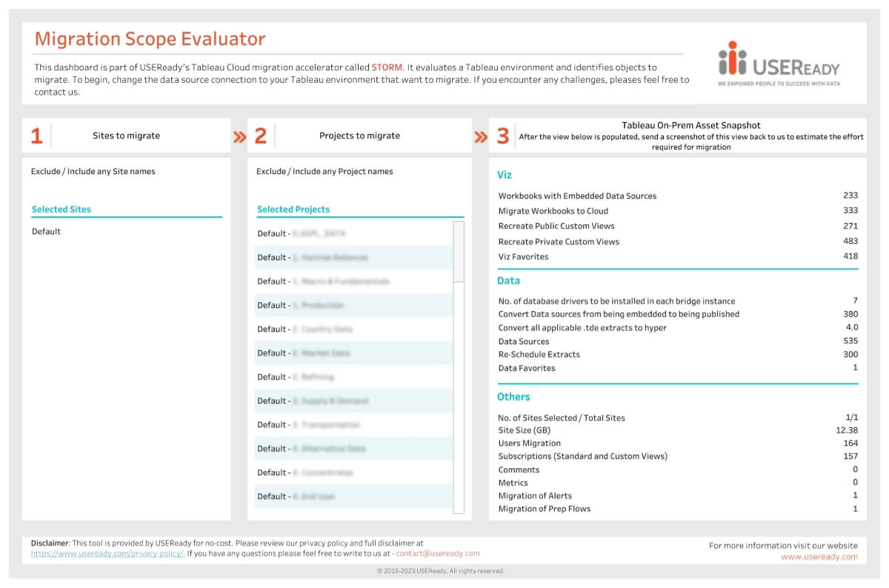Visit the www.useready.com website link
Image resolution: width=889 pixels, height=588 pixels.
tap(819, 557)
